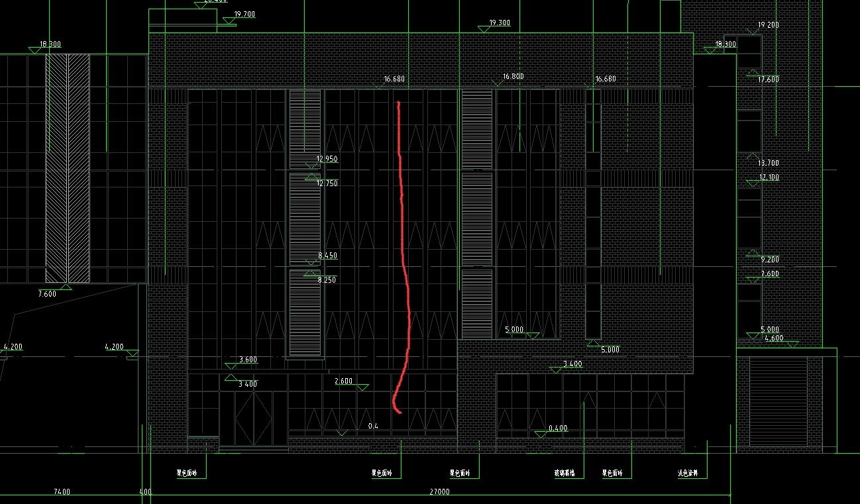Select the 12.100 elevation label

pyautogui.click(x=769, y=177)
